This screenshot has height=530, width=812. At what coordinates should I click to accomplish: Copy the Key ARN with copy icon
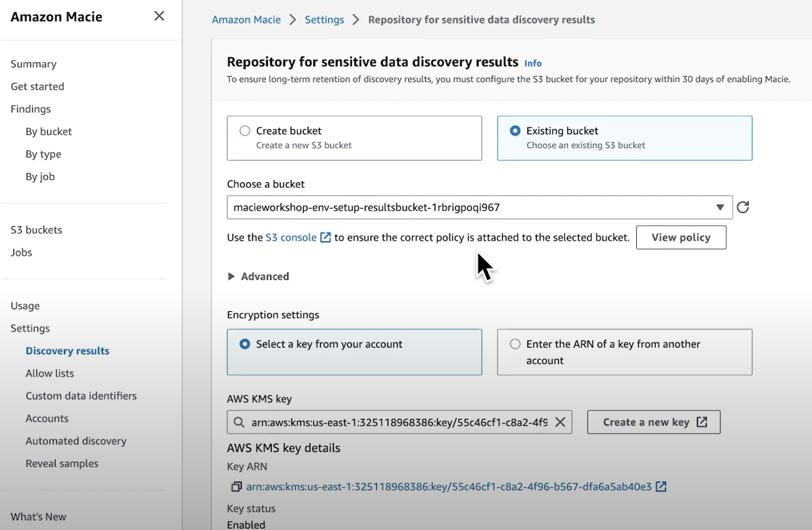237,486
